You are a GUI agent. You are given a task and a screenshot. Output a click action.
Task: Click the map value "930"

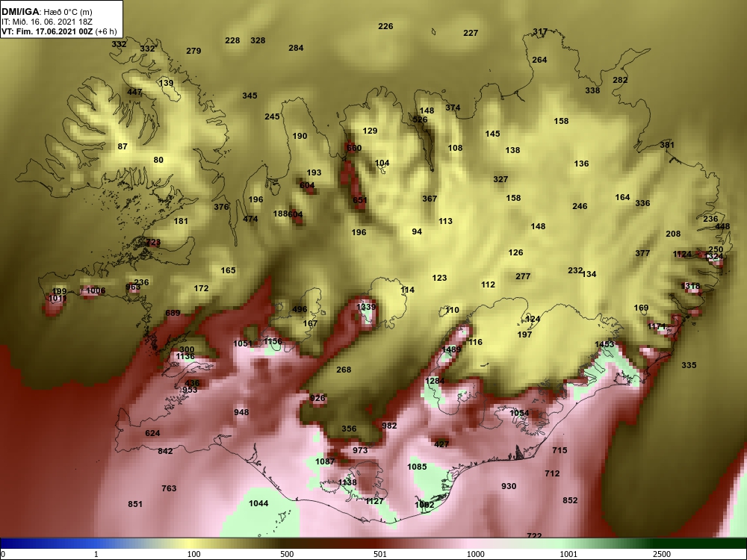click(x=508, y=486)
